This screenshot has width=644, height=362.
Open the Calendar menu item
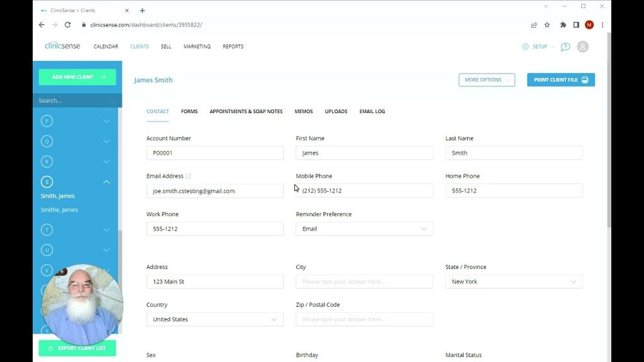tap(106, 47)
